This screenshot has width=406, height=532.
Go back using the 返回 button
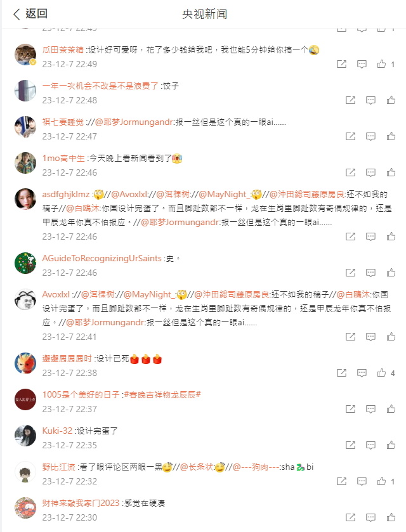tap(30, 14)
